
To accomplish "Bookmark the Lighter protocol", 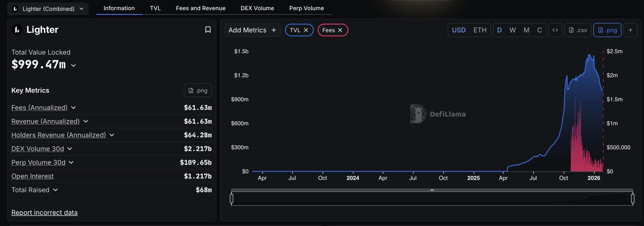I will (x=208, y=30).
